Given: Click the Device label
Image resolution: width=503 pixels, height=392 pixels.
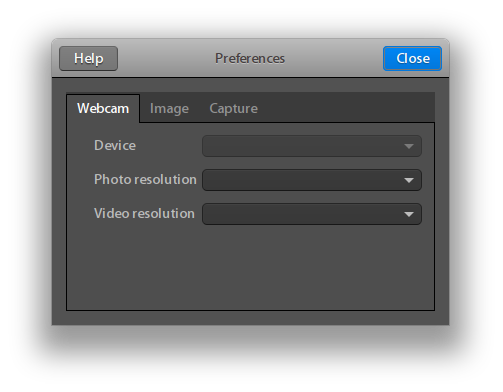Looking at the screenshot, I should [x=115, y=146].
